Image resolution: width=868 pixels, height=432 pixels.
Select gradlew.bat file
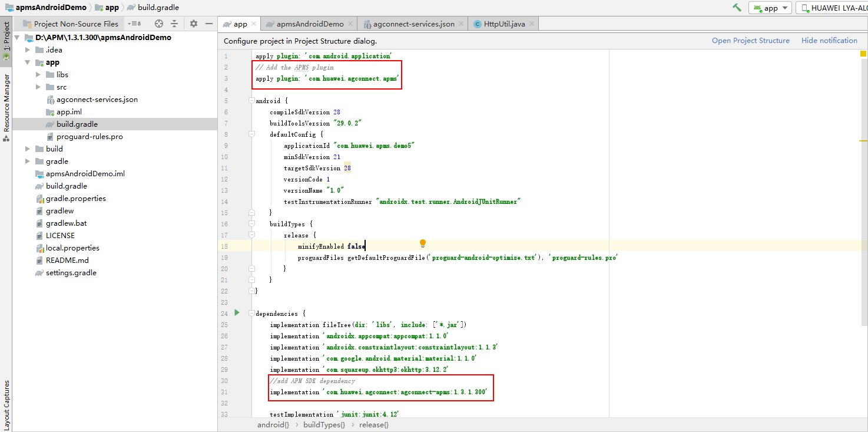67,223
